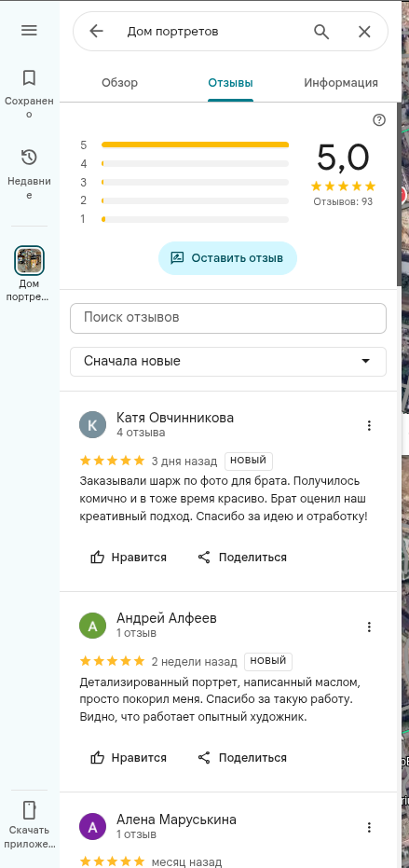The height and width of the screenshot is (868, 409).
Task: Clear search with the X icon
Action: [x=364, y=32]
